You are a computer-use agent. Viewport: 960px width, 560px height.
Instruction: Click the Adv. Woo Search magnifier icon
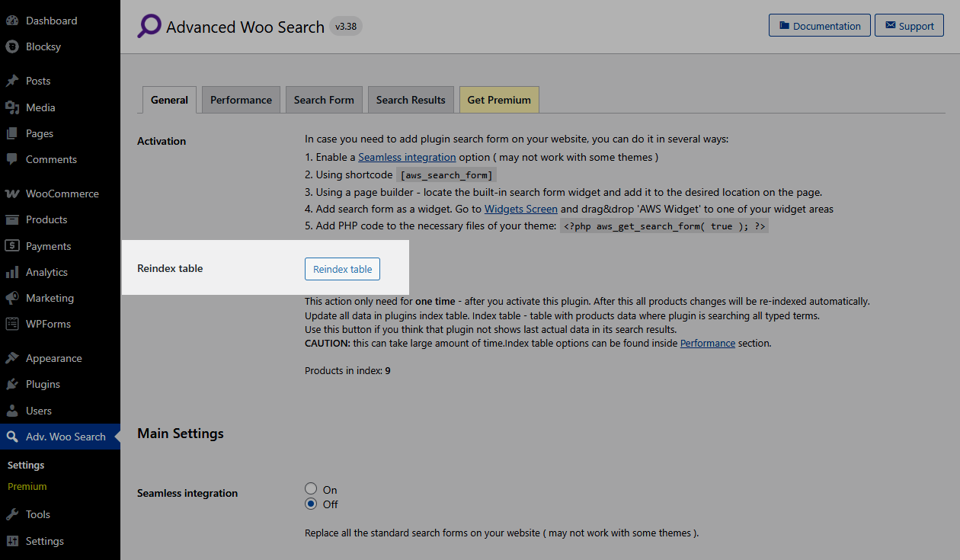12,437
